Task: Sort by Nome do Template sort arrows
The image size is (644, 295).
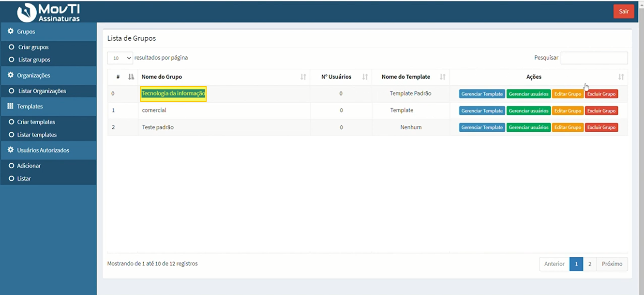Action: tap(443, 77)
